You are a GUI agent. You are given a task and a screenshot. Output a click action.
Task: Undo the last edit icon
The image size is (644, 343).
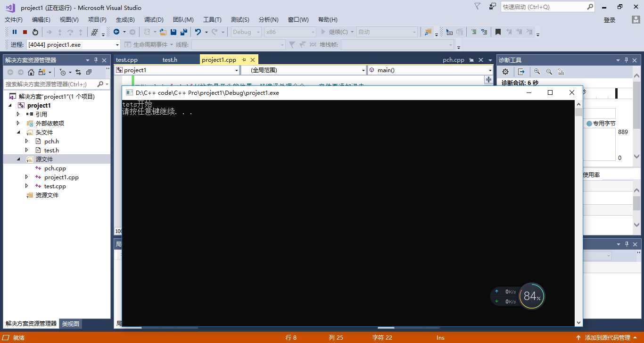tap(198, 32)
